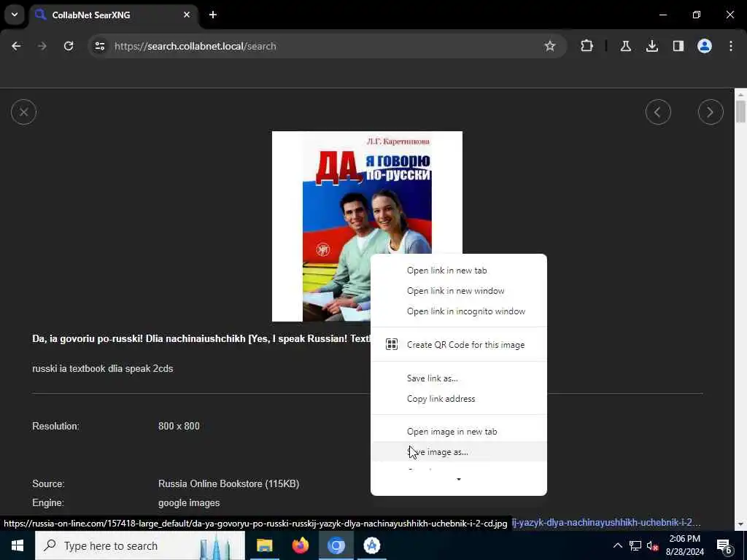Switch to Chrome taskbar icon

pyautogui.click(x=336, y=545)
